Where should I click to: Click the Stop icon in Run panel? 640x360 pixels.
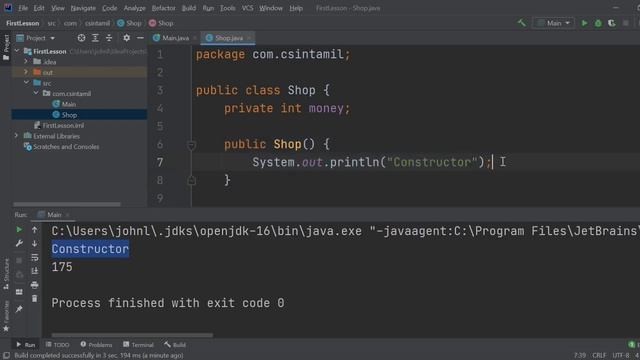pyautogui.click(x=19, y=260)
